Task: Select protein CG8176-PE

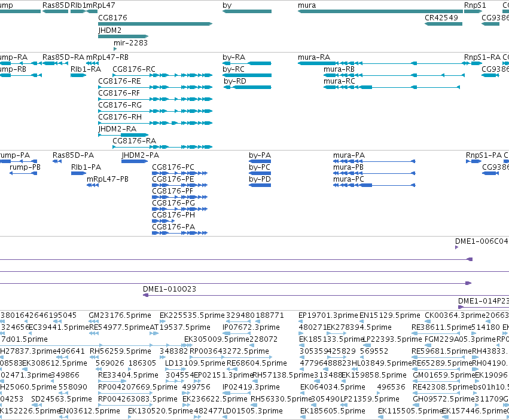Action: pyautogui.click(x=180, y=185)
